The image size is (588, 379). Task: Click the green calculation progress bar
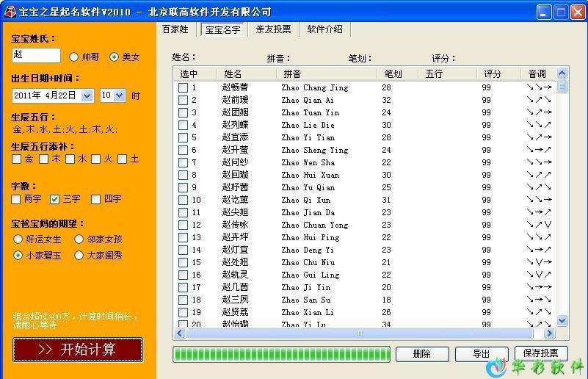click(x=281, y=354)
